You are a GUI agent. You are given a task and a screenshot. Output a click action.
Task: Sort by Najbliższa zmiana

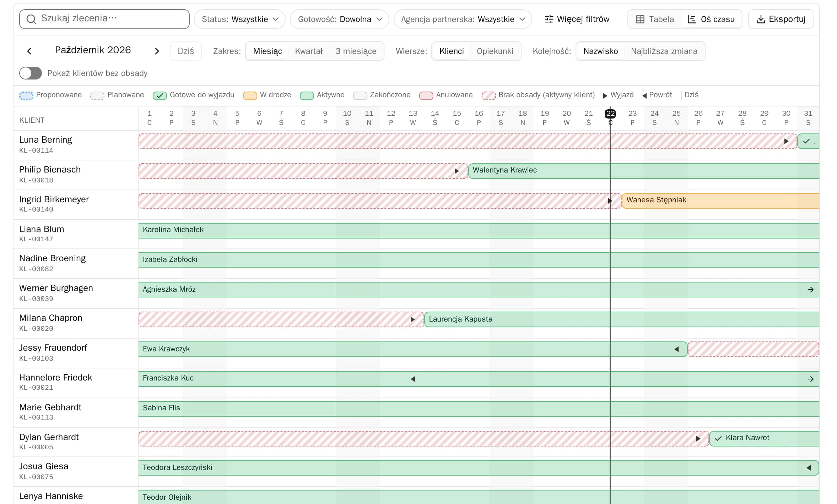coord(664,51)
